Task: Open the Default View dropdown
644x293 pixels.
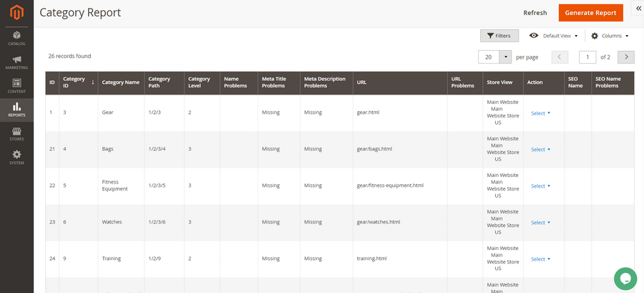Action: pyautogui.click(x=554, y=36)
